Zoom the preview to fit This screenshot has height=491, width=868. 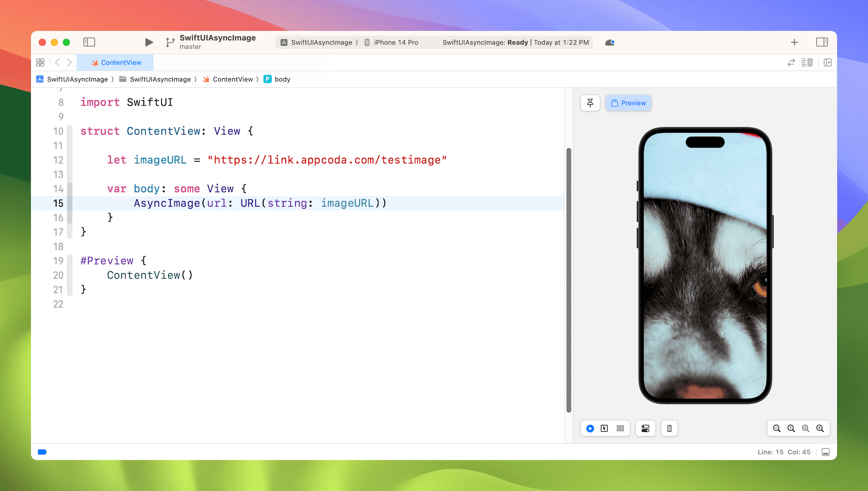pyautogui.click(x=806, y=428)
